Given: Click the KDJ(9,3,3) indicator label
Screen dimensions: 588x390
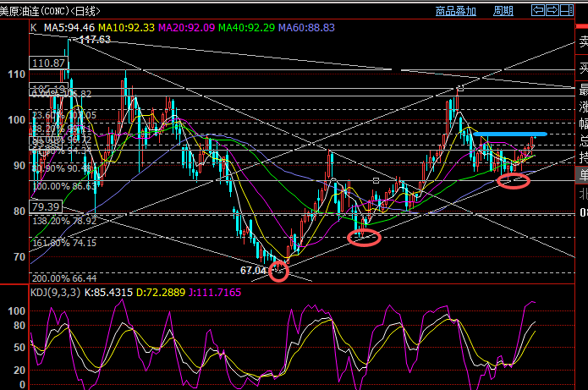Looking at the screenshot, I should [x=55, y=293].
